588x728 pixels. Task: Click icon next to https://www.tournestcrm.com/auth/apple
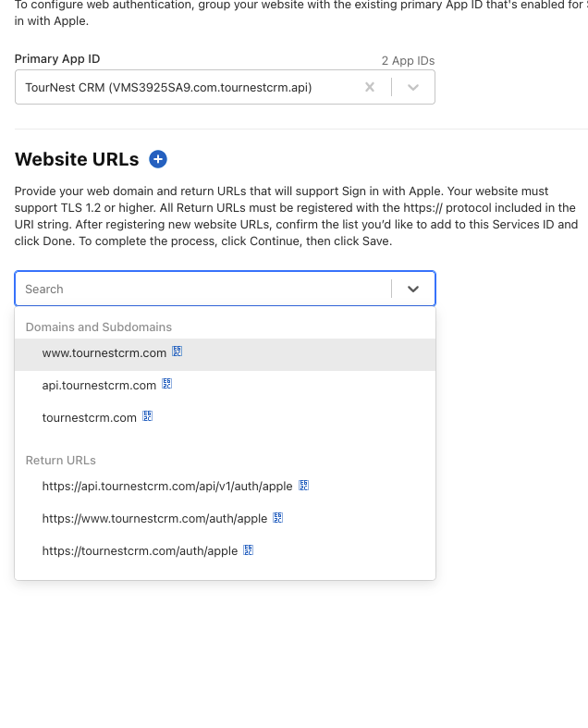pyautogui.click(x=277, y=518)
